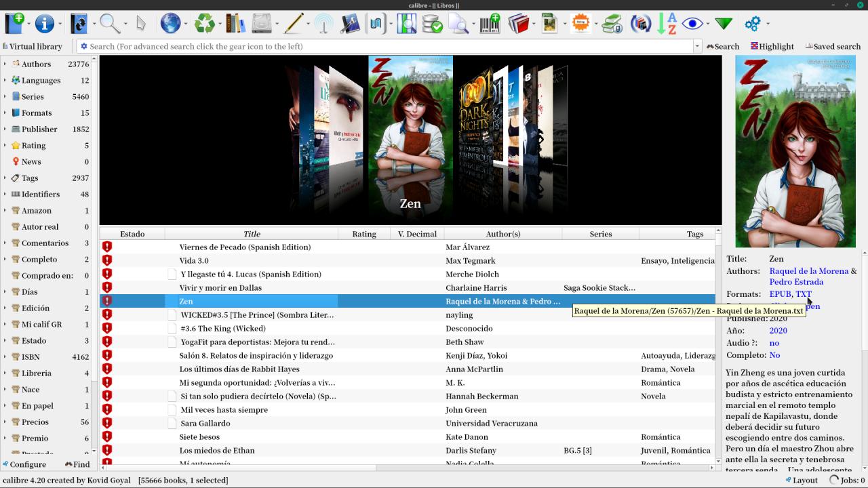868x488 pixels.
Task: Open Edit metadata with the blue info icon
Action: pyautogui.click(x=44, y=24)
